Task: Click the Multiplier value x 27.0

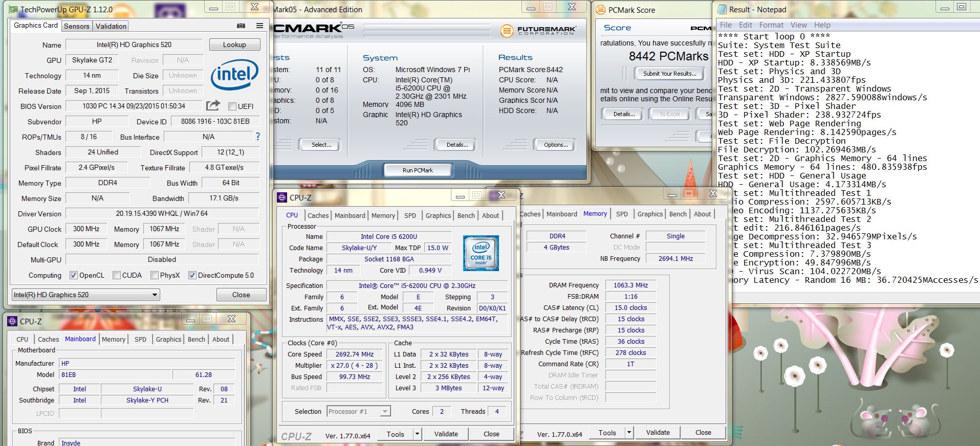Action: [355, 365]
